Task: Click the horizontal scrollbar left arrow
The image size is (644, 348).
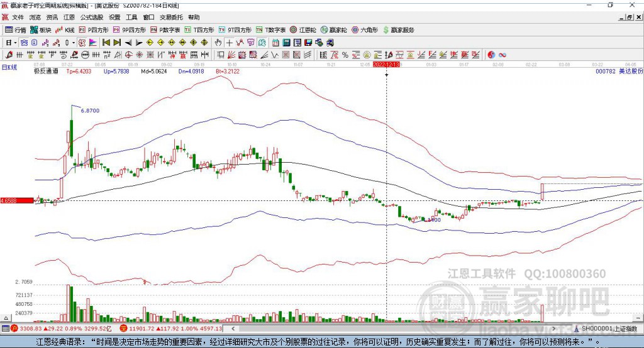Action: pyautogui.click(x=233, y=329)
